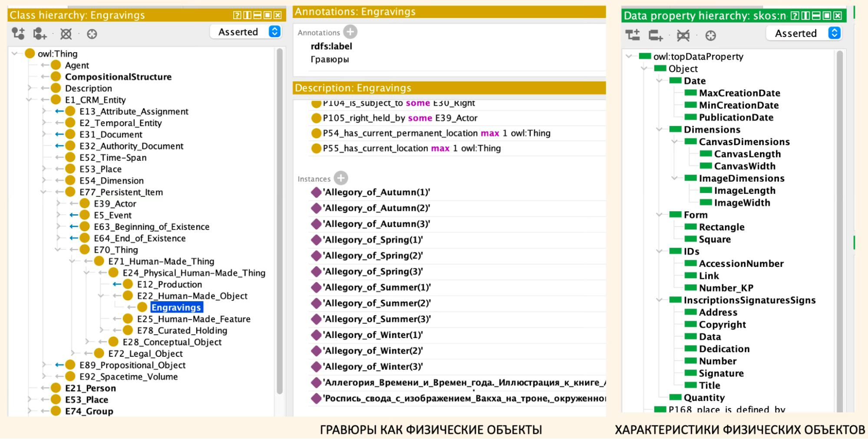Open the 'Allegory_of_Spring(2)' instance

tap(373, 256)
